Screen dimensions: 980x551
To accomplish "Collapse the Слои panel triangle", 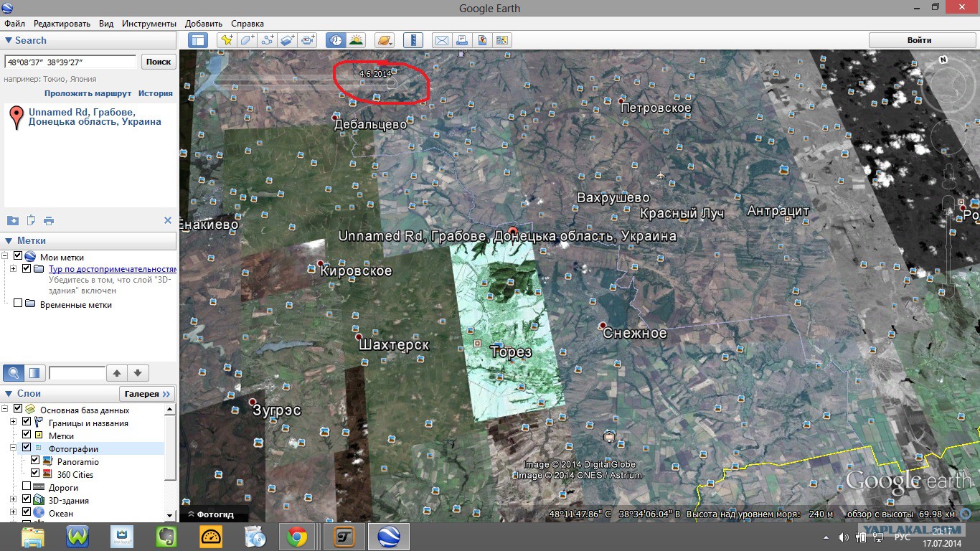I will 9,394.
